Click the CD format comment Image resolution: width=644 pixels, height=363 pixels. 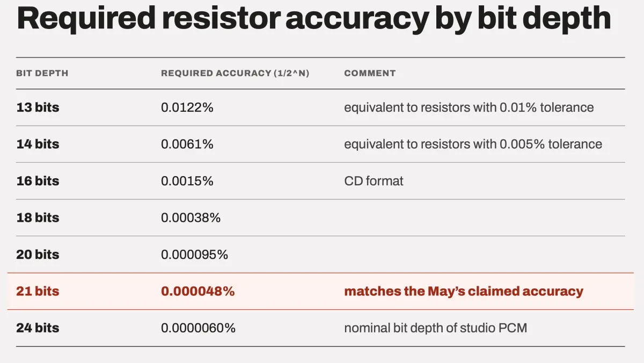pos(374,181)
